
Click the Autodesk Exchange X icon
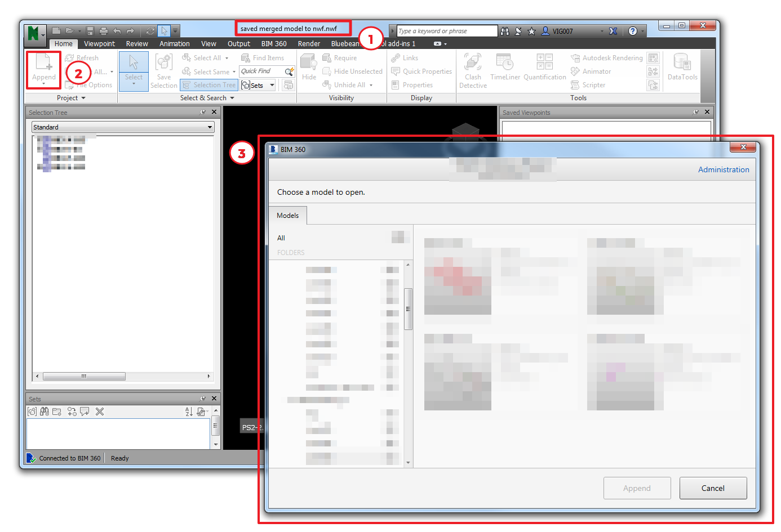point(613,31)
